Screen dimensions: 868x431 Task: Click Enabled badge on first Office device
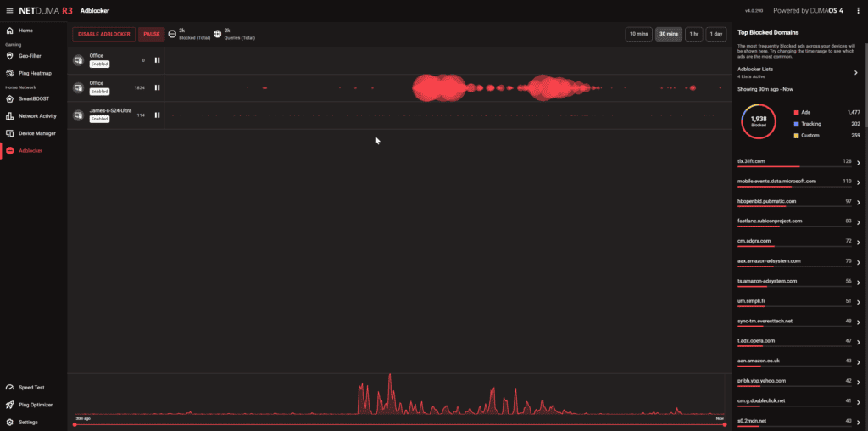coord(100,64)
